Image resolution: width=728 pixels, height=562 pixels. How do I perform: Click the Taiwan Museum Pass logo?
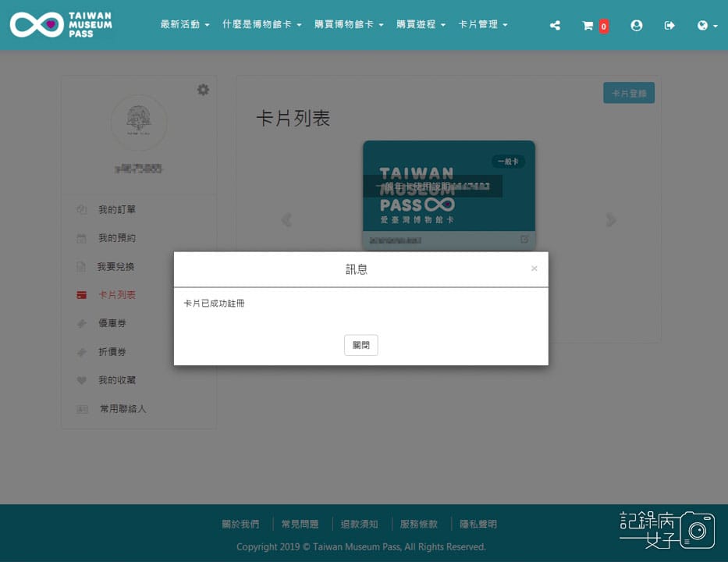coord(61,24)
